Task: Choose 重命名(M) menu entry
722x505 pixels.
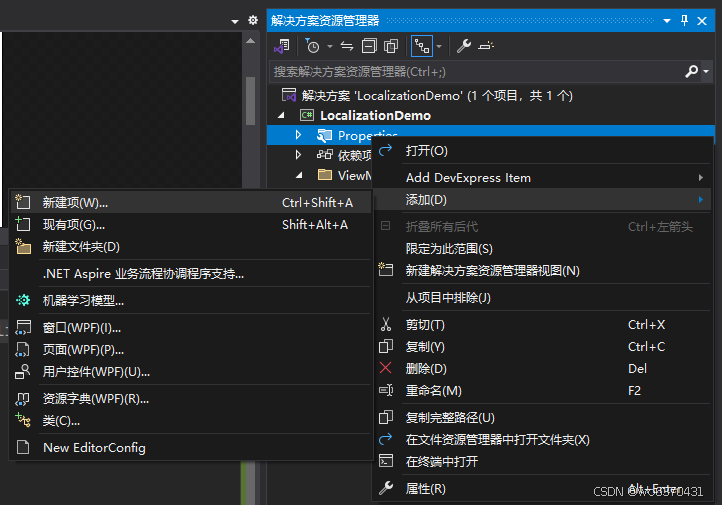Action: tap(541, 391)
